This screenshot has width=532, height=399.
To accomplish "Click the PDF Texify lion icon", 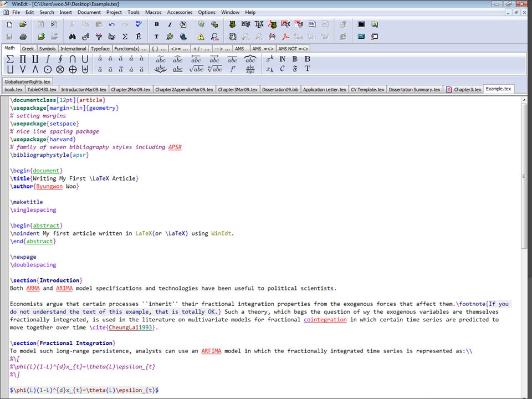I will tap(272, 24).
